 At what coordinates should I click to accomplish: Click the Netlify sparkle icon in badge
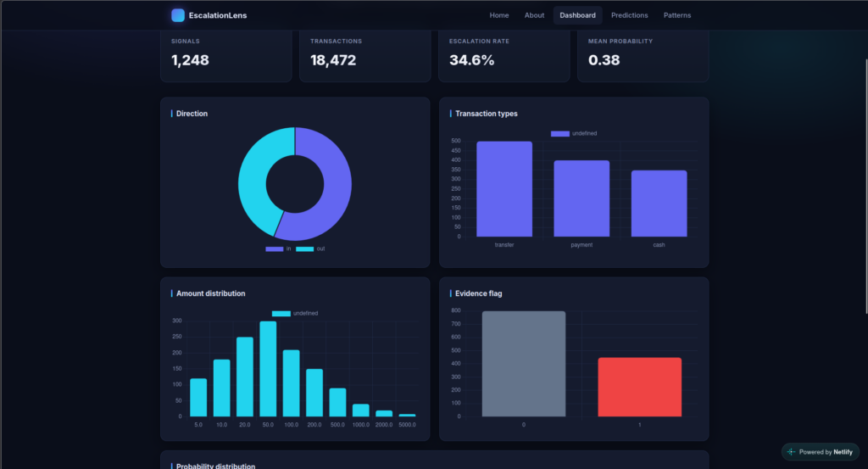(791, 452)
